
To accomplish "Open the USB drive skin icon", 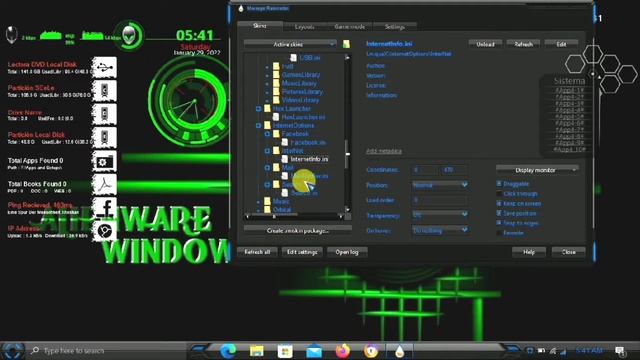I will [x=104, y=67].
